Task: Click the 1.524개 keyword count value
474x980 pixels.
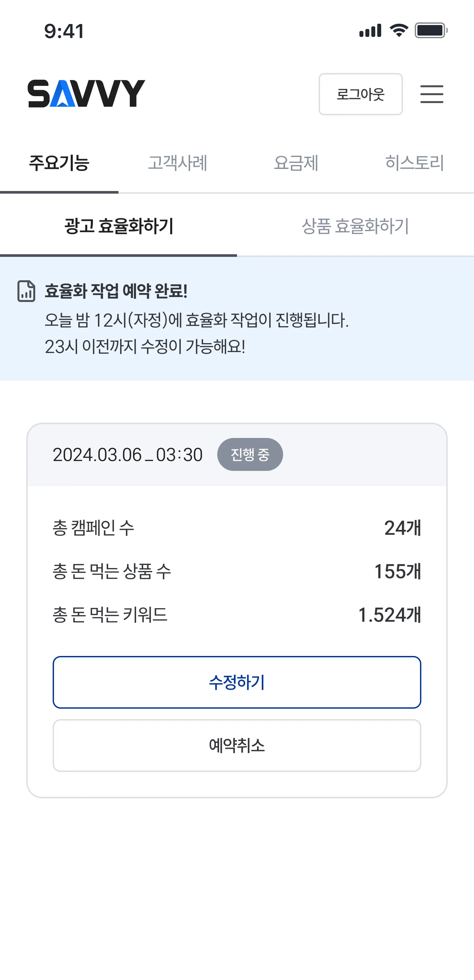Action: (x=389, y=615)
